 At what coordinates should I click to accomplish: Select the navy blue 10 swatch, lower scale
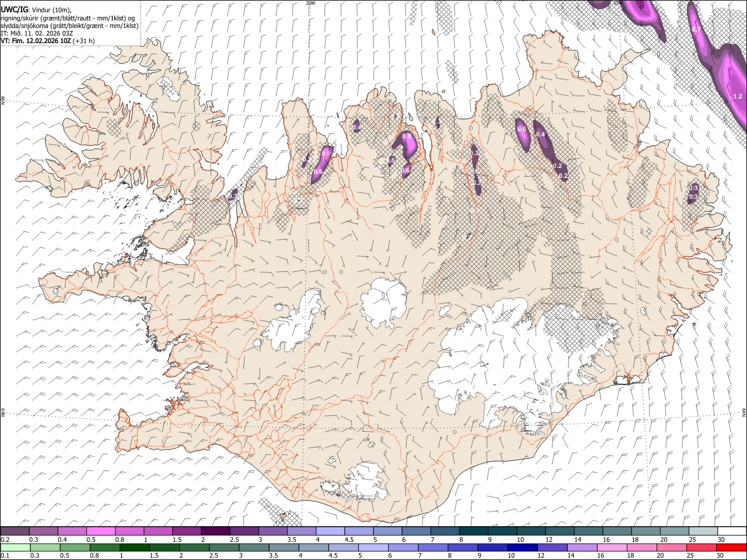(x=522, y=548)
